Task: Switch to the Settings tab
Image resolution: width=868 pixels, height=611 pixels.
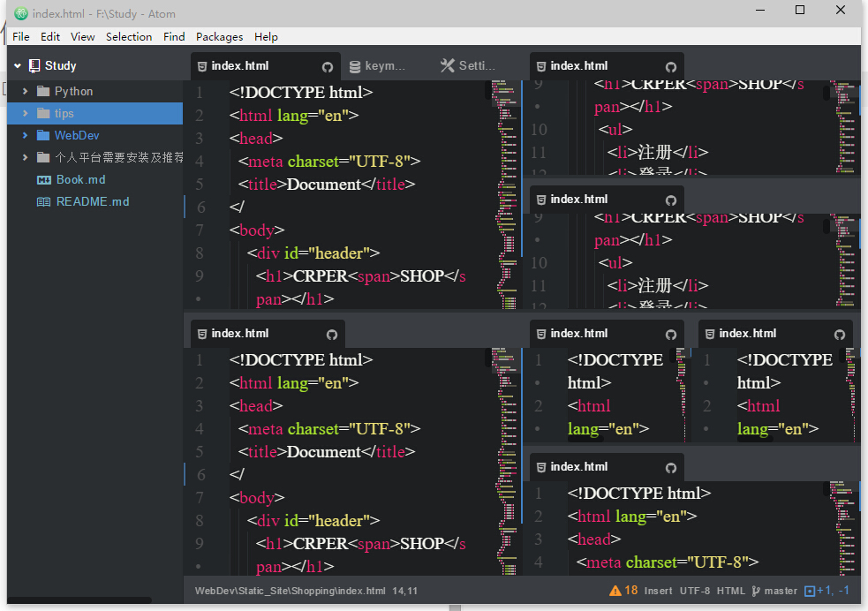Action: pyautogui.click(x=468, y=65)
